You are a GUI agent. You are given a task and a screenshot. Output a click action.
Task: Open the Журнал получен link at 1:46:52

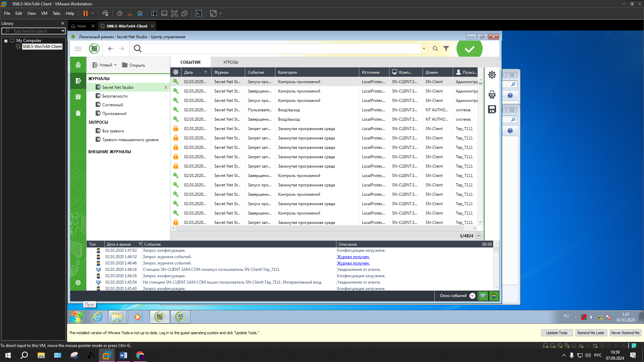pos(353,257)
